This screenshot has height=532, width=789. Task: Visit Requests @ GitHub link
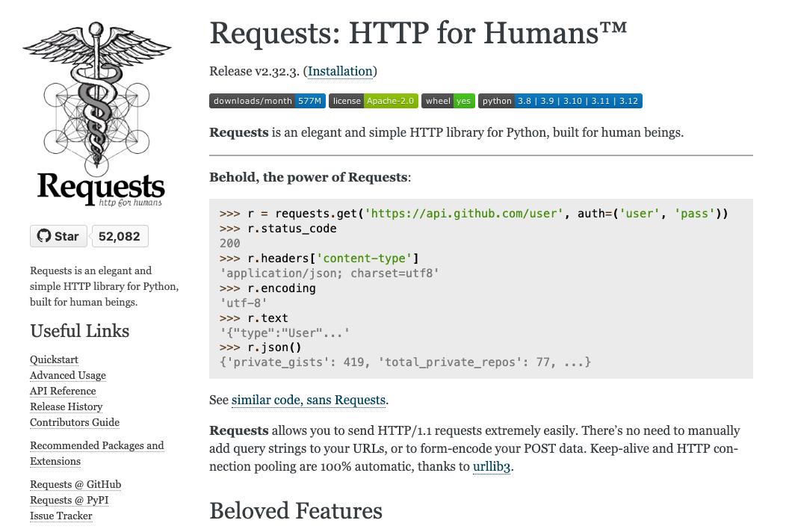(x=75, y=485)
